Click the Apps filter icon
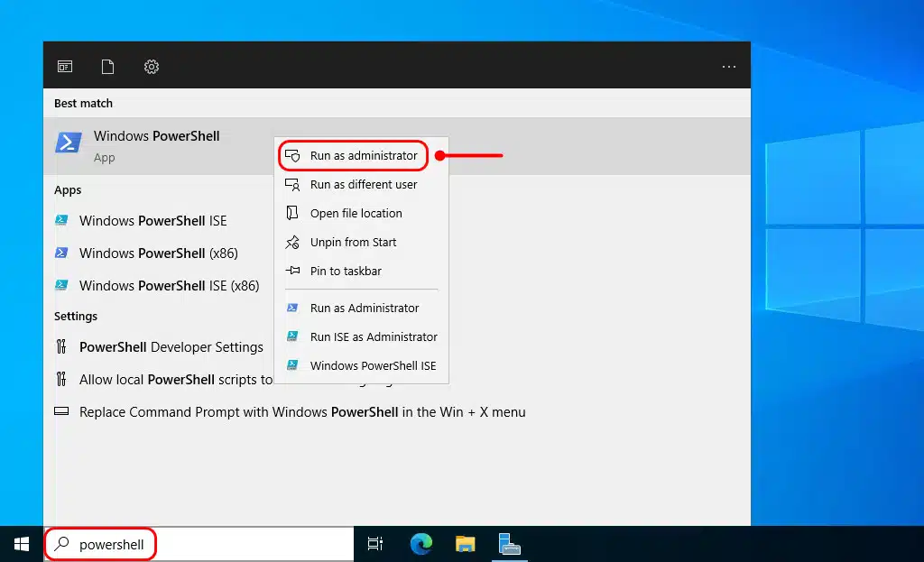The image size is (924, 562). [x=64, y=66]
